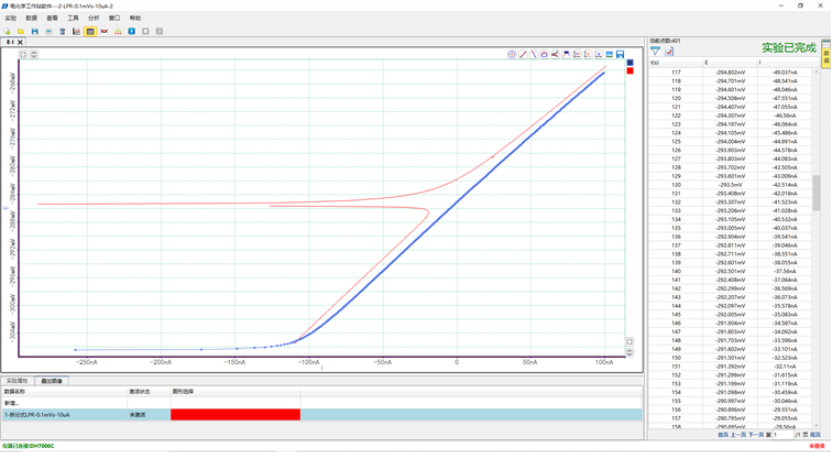This screenshot has height=452, width=831.
Task: Click the zoom out minus icon top-left of chart
Action: coord(33,54)
